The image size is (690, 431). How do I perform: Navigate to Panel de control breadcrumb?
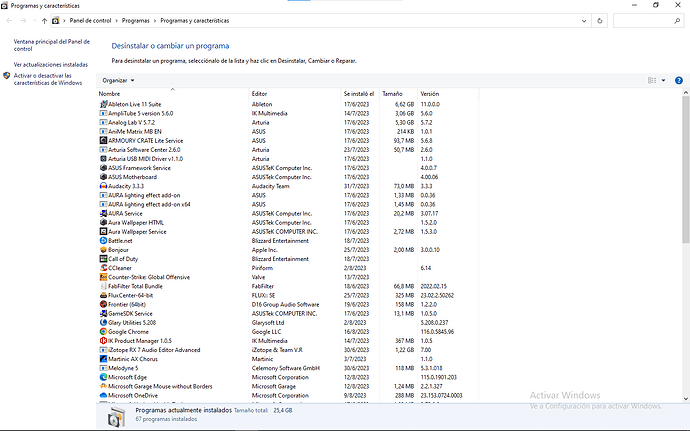(x=90, y=21)
